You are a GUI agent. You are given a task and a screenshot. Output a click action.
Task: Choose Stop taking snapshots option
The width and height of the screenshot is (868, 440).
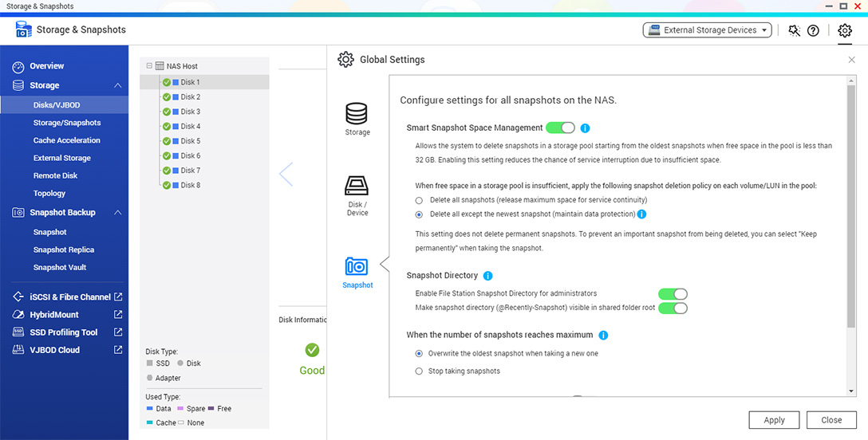coord(420,371)
